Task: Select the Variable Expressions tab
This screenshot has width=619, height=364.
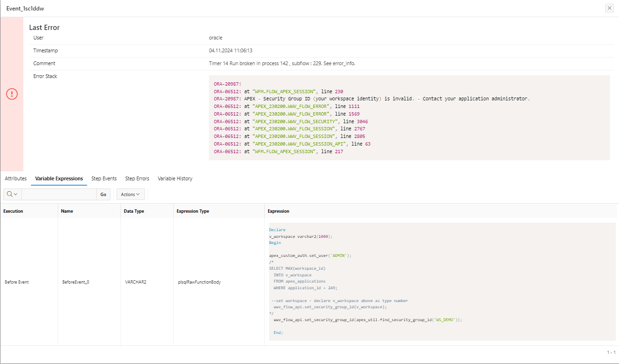Action: coord(59,178)
